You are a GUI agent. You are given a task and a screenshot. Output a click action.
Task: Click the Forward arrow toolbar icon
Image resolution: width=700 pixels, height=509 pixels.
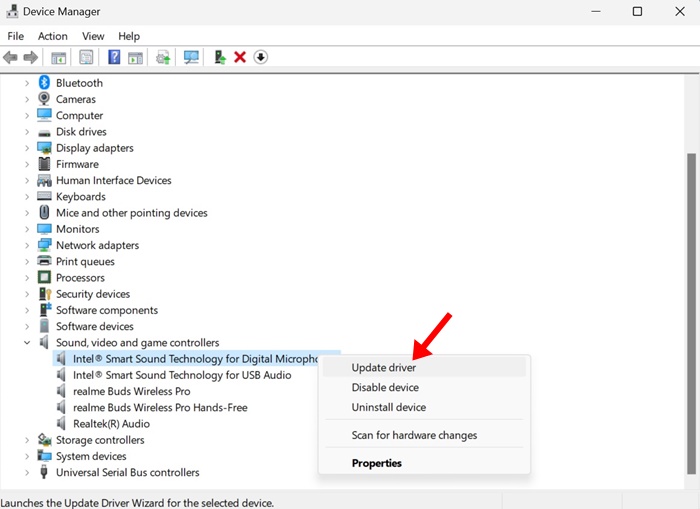(31, 57)
